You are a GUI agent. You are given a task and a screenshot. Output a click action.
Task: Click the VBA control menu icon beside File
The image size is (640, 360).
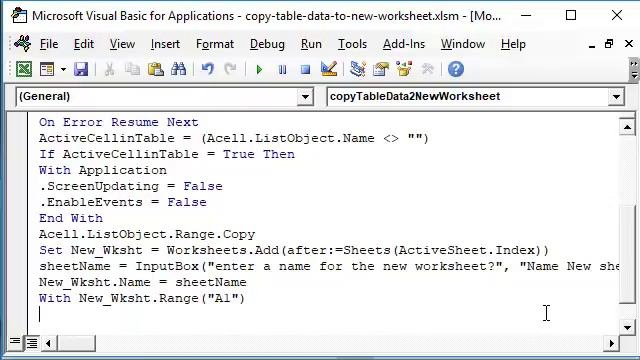(22, 43)
